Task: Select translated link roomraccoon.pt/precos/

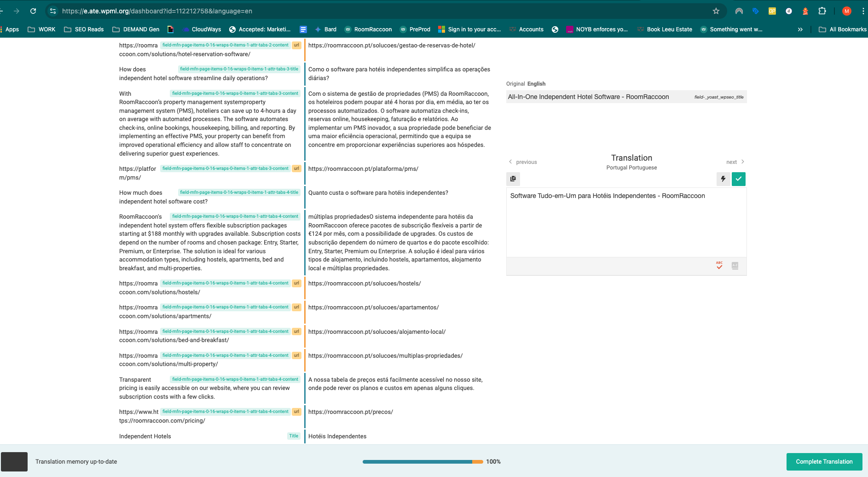Action: click(x=351, y=412)
